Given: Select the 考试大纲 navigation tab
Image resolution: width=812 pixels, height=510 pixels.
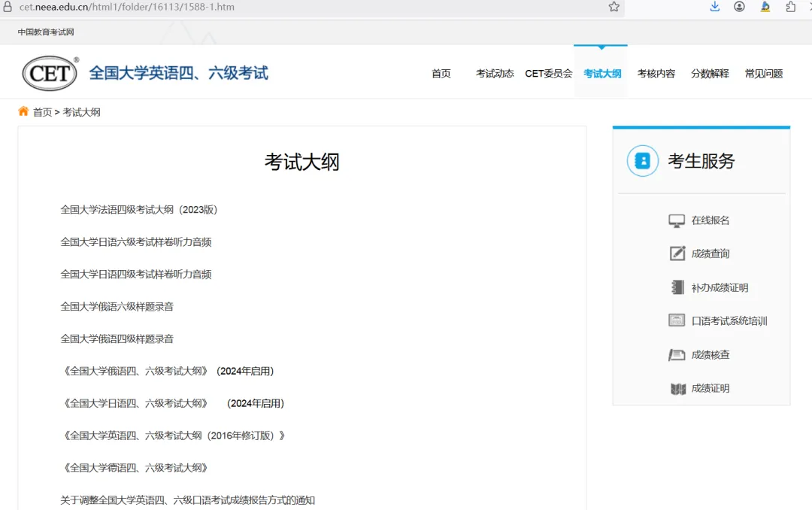Looking at the screenshot, I should [x=602, y=74].
